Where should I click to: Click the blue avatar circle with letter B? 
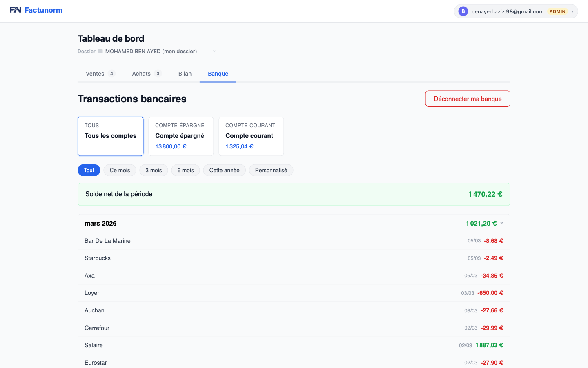pos(463,11)
